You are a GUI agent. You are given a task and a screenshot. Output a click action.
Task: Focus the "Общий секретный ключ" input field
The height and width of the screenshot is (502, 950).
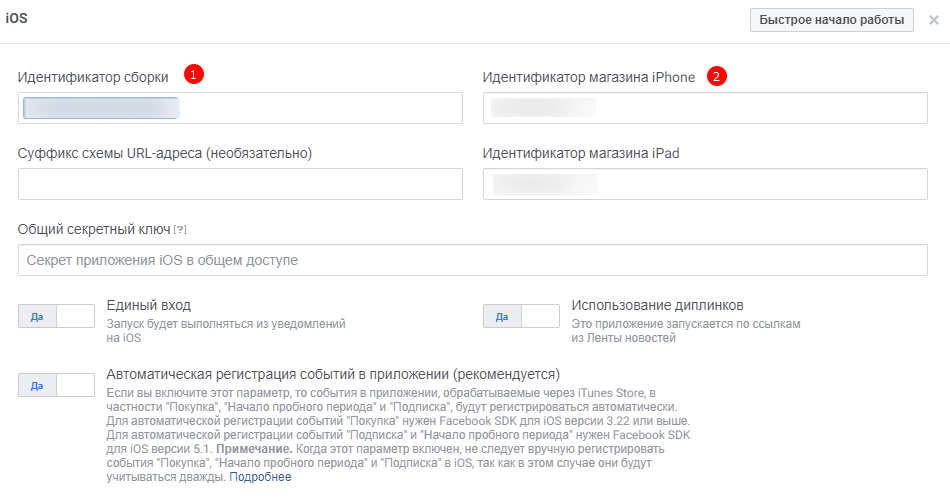(472, 260)
